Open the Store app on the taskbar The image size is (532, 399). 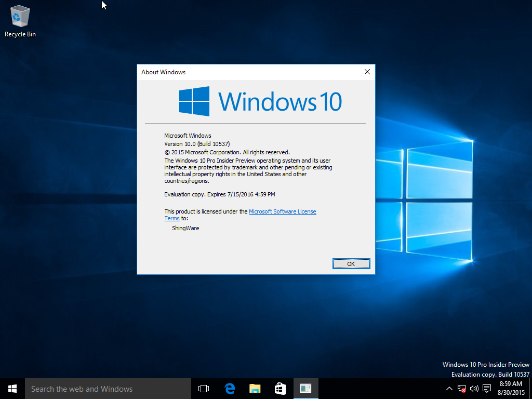point(280,389)
